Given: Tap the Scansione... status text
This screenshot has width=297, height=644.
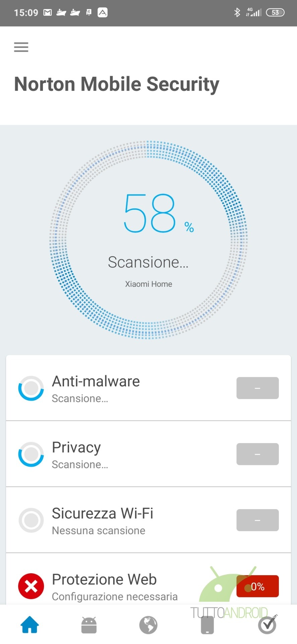Looking at the screenshot, I should tap(148, 262).
